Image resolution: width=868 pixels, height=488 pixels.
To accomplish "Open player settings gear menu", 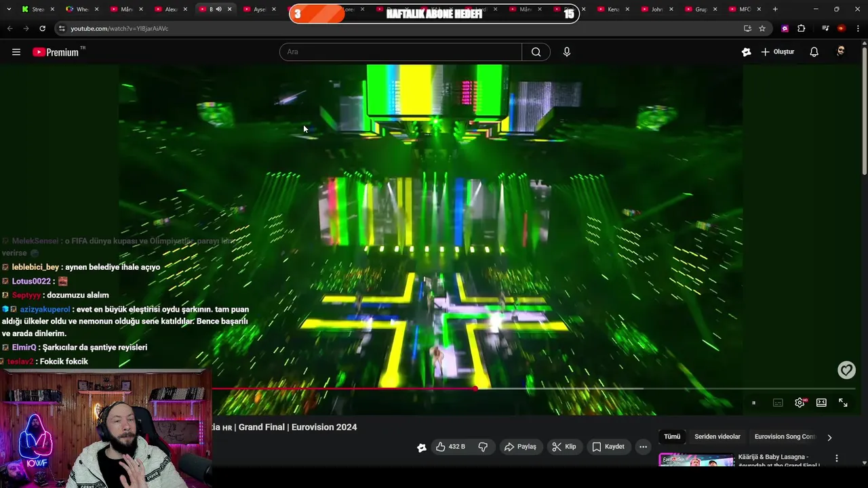I will click(800, 403).
